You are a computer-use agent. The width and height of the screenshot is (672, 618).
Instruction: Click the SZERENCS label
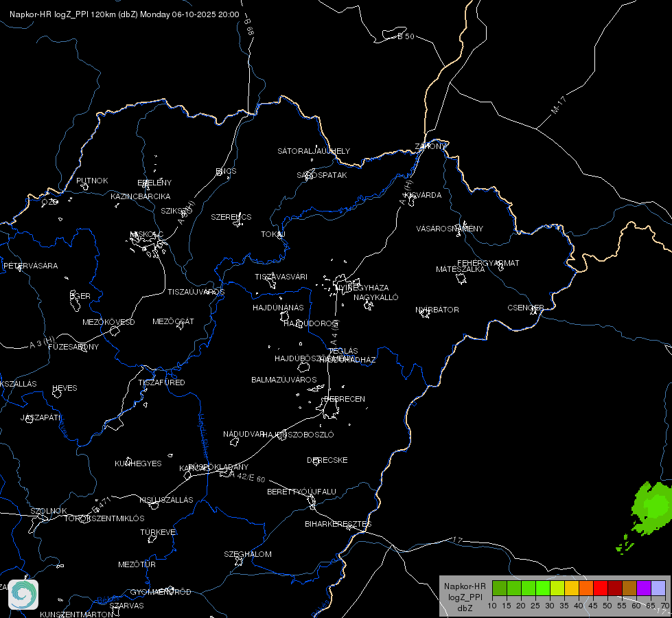click(231, 217)
